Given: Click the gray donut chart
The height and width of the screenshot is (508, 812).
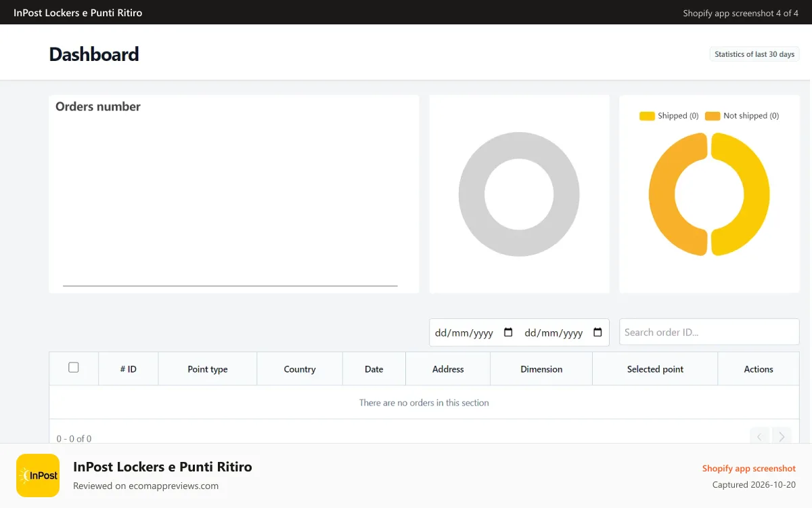Looking at the screenshot, I should point(519,194).
